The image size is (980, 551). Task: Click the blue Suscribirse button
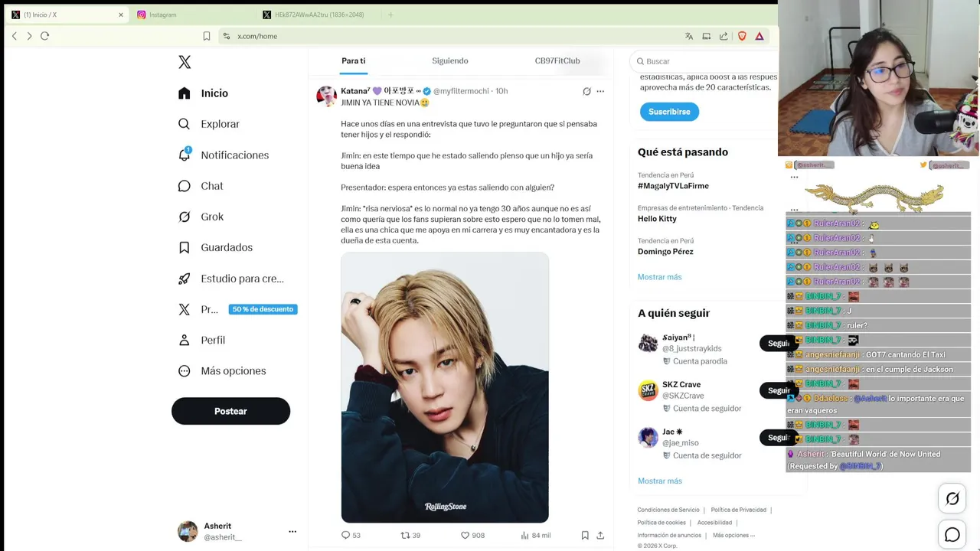669,112
